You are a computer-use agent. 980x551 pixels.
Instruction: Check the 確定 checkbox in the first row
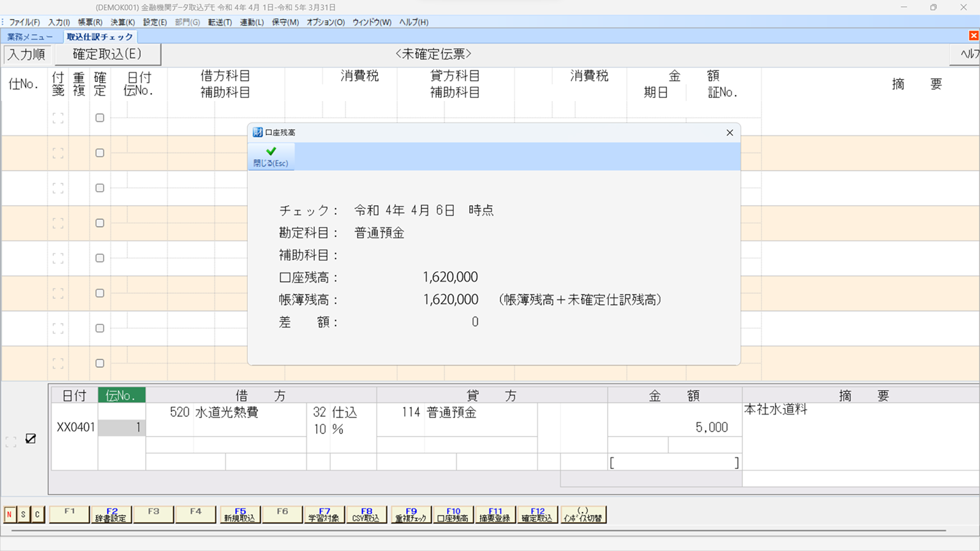[x=100, y=118]
